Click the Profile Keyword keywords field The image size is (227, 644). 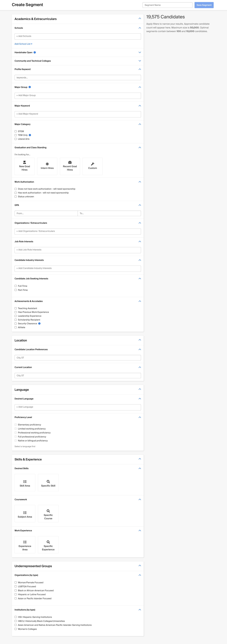[x=78, y=78]
